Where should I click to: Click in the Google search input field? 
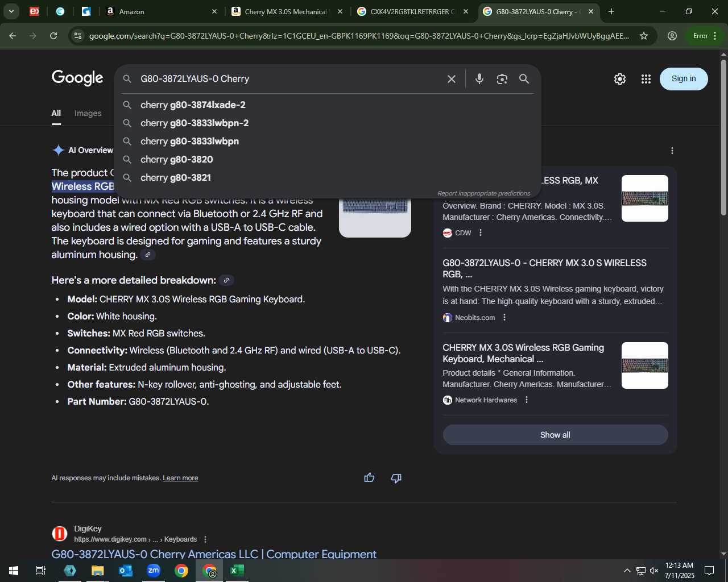(x=290, y=79)
